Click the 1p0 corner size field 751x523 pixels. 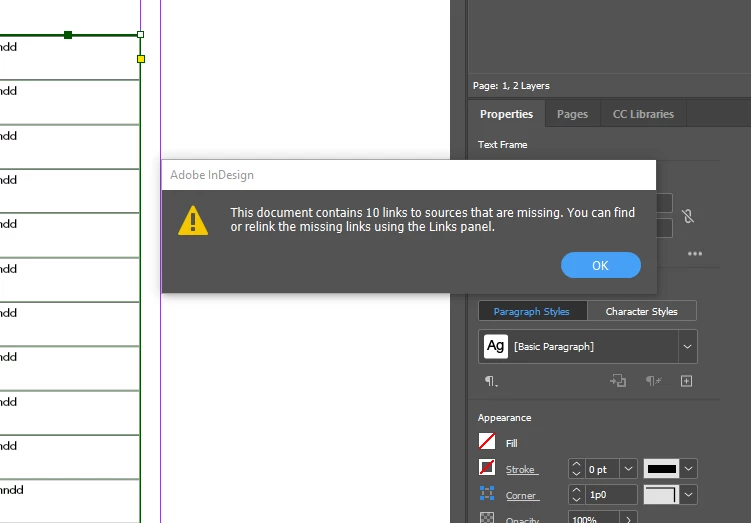point(611,495)
